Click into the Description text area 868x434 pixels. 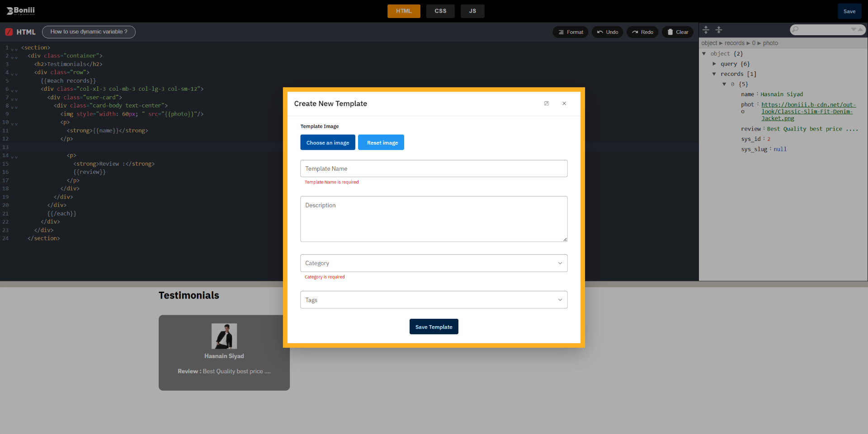coord(434,219)
